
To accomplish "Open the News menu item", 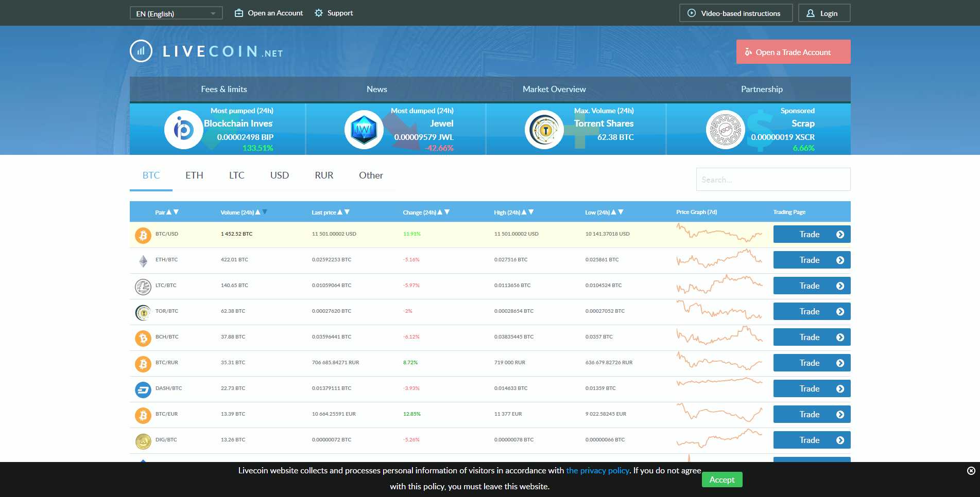I will (x=377, y=89).
